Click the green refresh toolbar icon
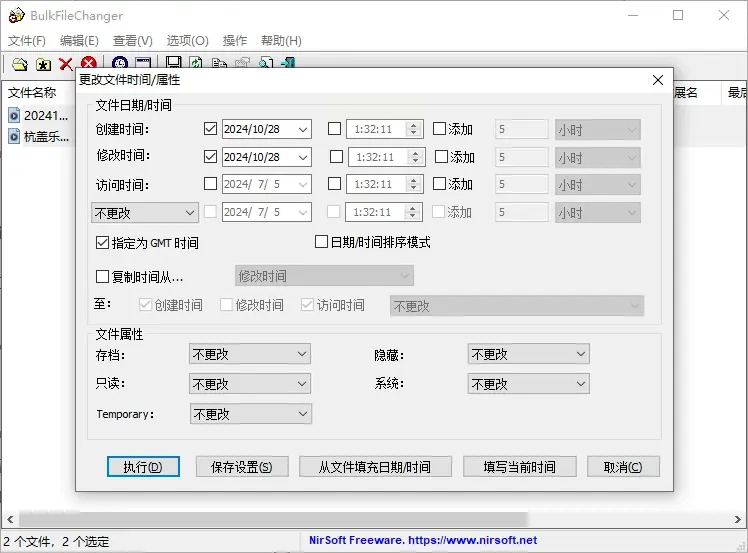Viewport: 748px width, 553px height. click(x=196, y=64)
